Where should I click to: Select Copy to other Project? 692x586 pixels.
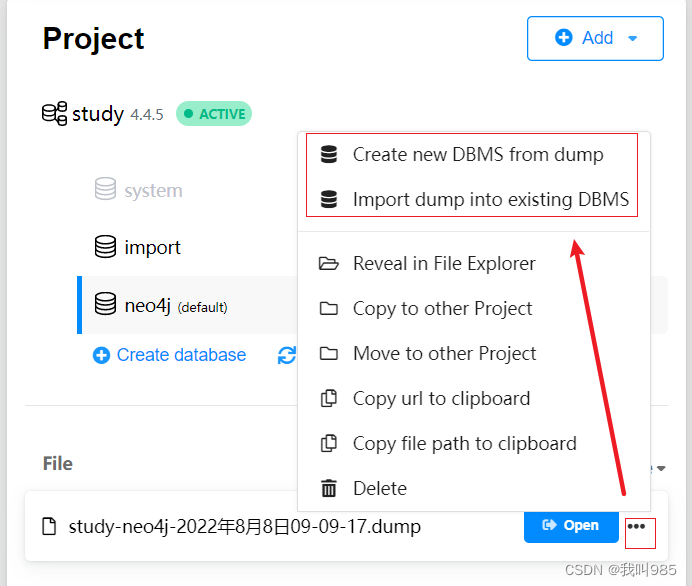pos(442,308)
